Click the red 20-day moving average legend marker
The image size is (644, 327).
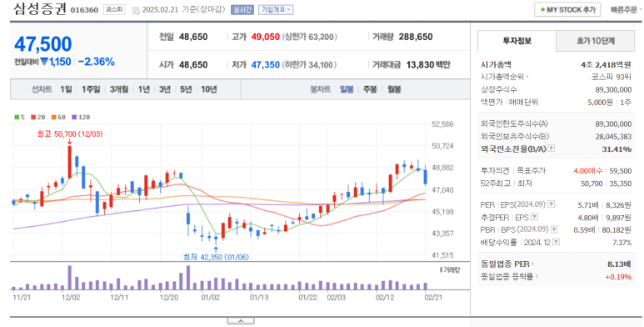click(x=33, y=118)
